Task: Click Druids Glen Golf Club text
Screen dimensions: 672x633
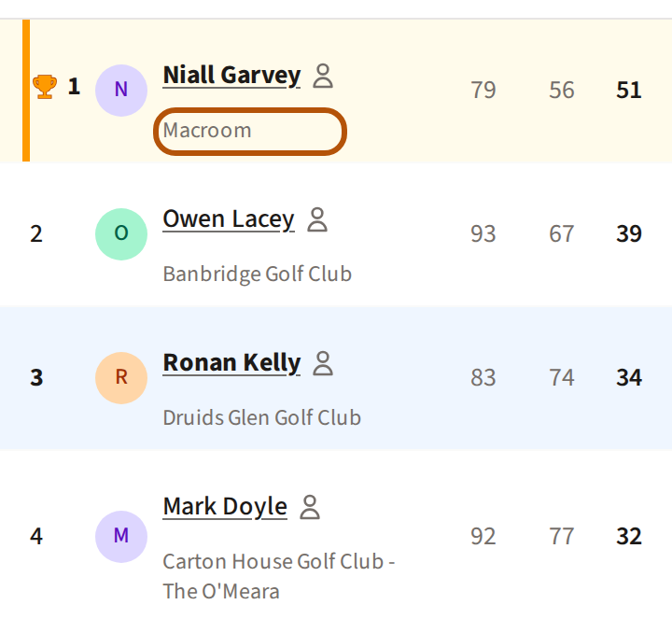Action: click(x=262, y=418)
